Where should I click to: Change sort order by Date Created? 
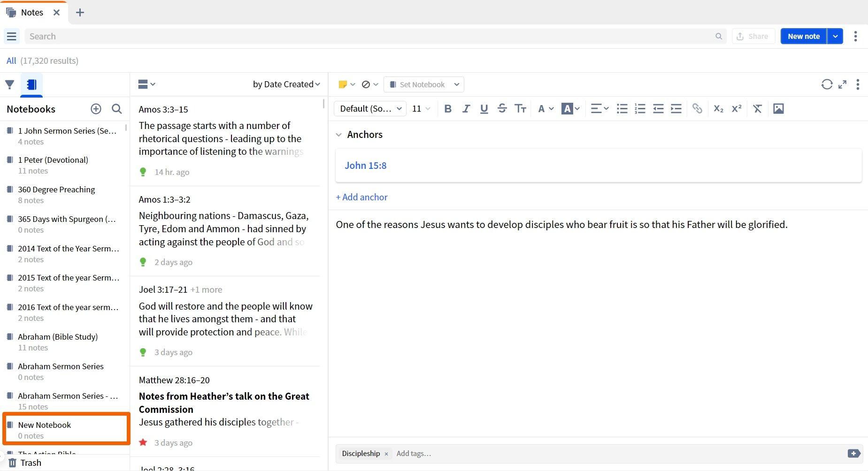tap(286, 84)
